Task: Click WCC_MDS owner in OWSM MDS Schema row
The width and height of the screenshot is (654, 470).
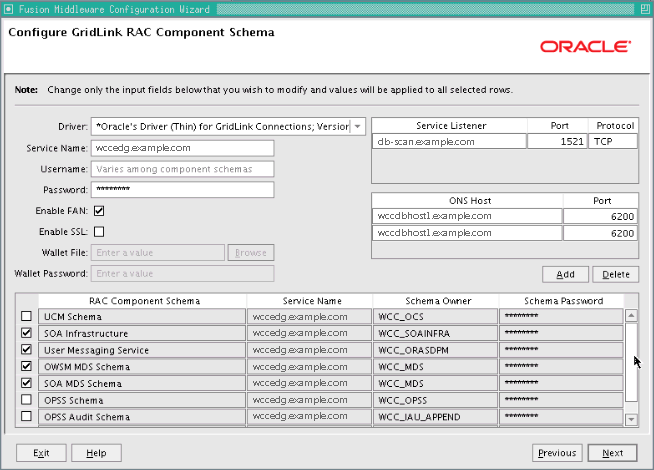Action: coord(435,367)
